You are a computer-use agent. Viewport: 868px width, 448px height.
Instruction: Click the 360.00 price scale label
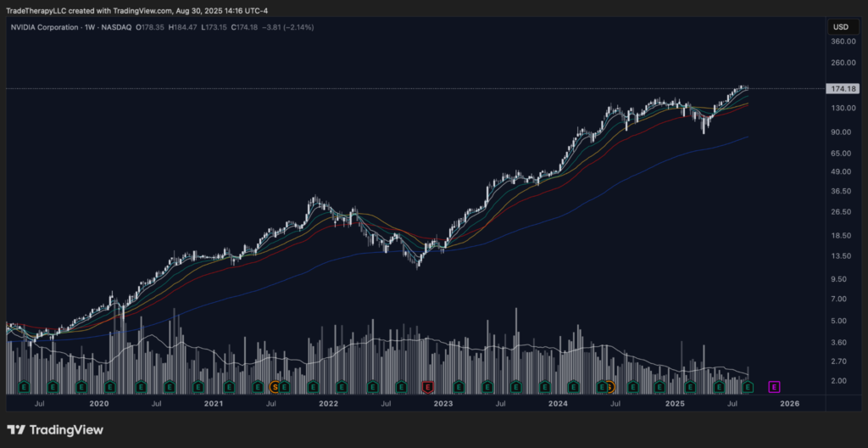click(842, 41)
